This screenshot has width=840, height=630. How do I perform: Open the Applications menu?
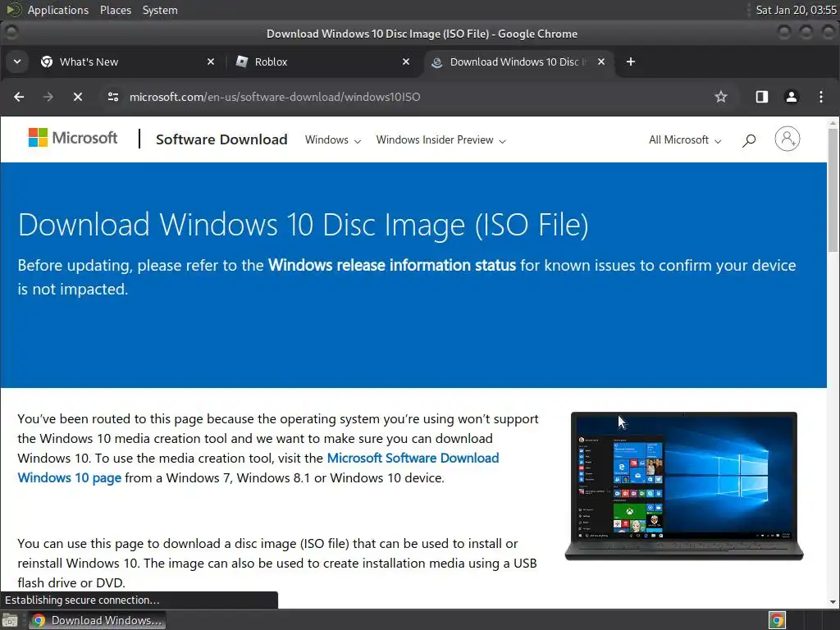[x=58, y=10]
